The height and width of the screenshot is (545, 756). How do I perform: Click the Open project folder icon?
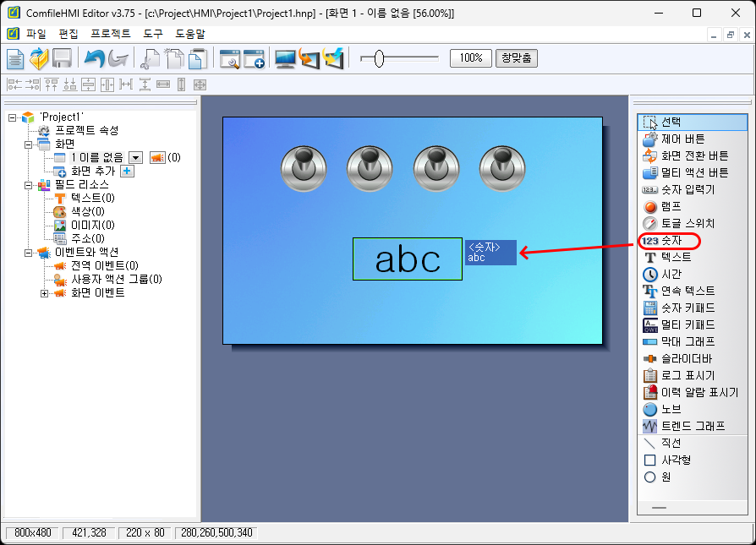click(x=39, y=58)
